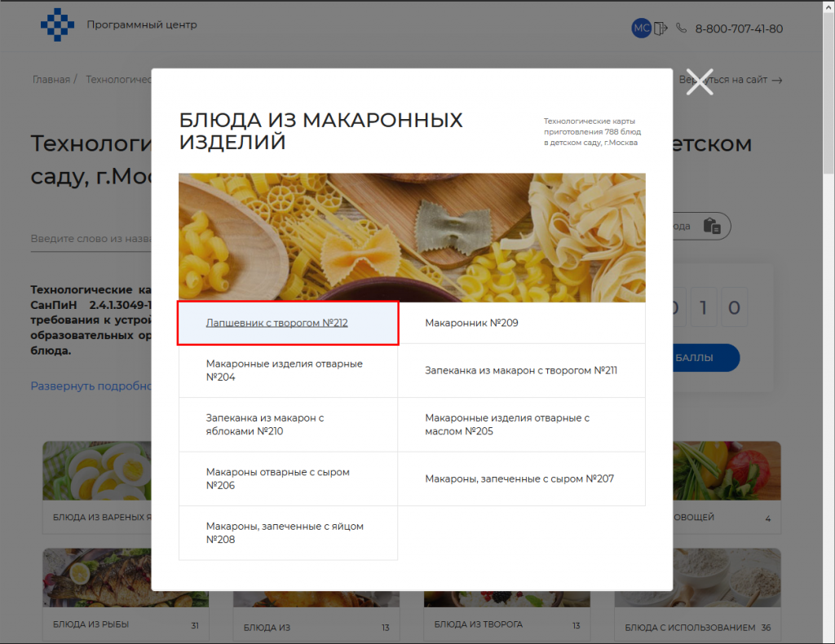
Task: Open the MC user avatar icon
Action: pos(641,29)
